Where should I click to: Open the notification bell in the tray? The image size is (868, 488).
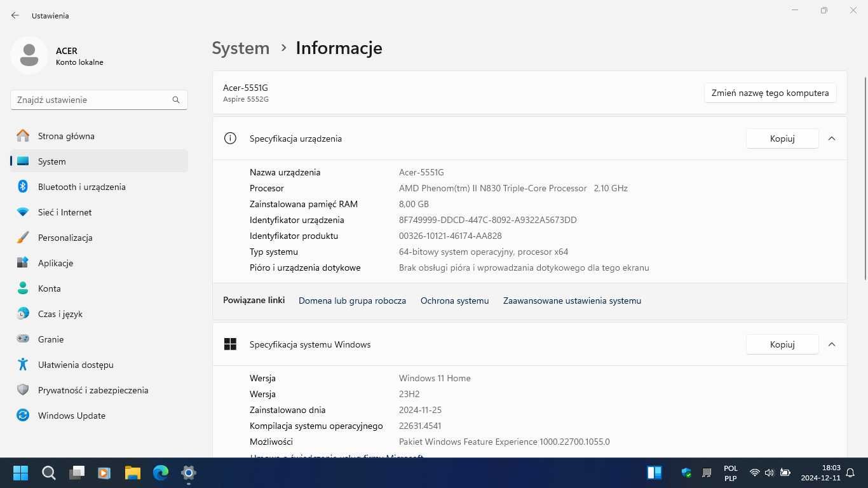coord(850,473)
